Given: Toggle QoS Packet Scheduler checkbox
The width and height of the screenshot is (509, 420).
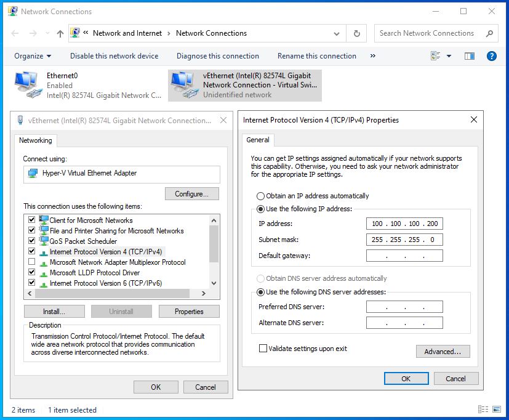Looking at the screenshot, I should point(31,241).
